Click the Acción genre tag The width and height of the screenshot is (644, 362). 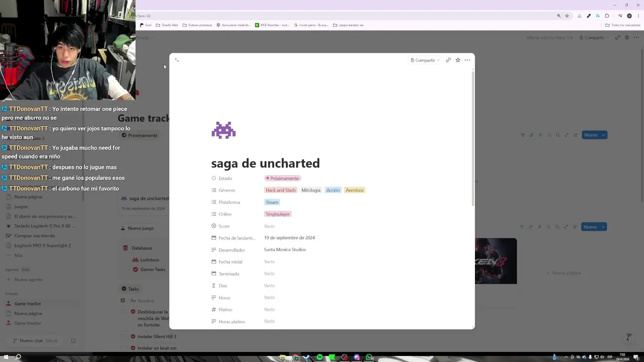click(333, 190)
